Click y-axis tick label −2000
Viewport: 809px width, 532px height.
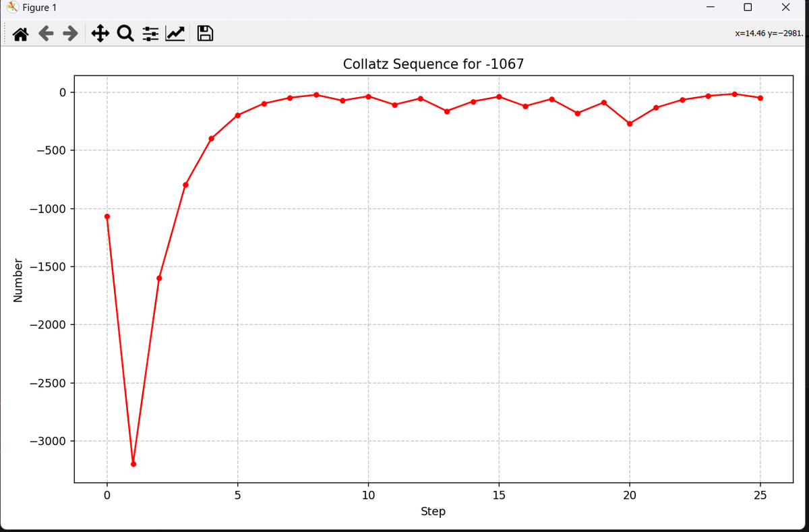47,325
